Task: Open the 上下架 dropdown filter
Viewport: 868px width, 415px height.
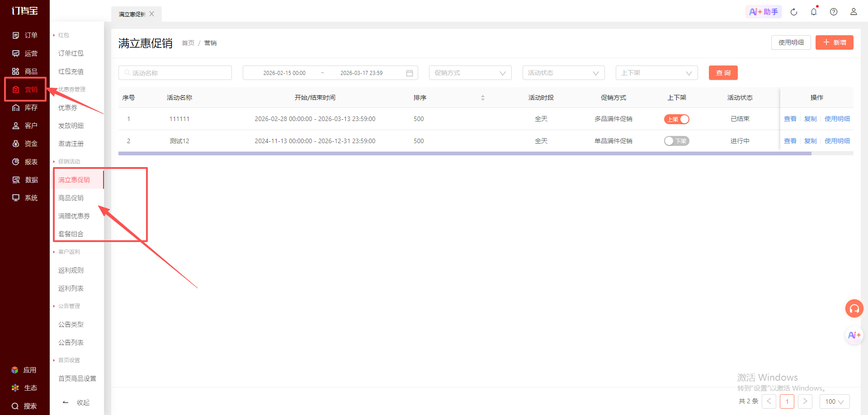Action: [657, 73]
